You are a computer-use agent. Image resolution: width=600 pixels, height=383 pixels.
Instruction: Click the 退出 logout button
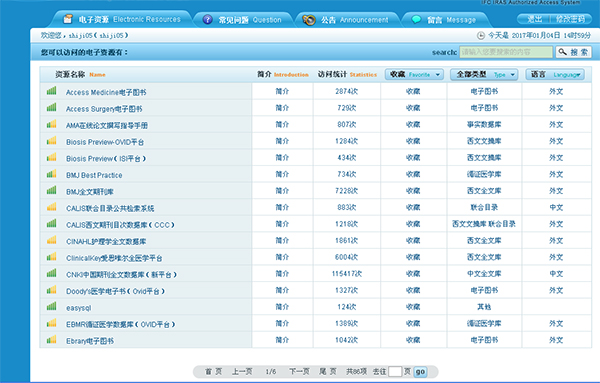pos(535,19)
